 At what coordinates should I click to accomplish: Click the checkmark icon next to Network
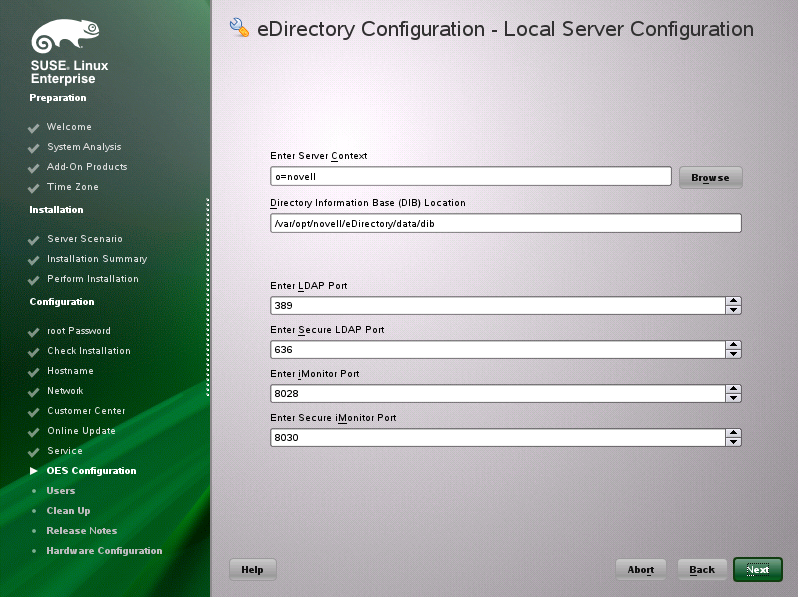click(x=34, y=392)
